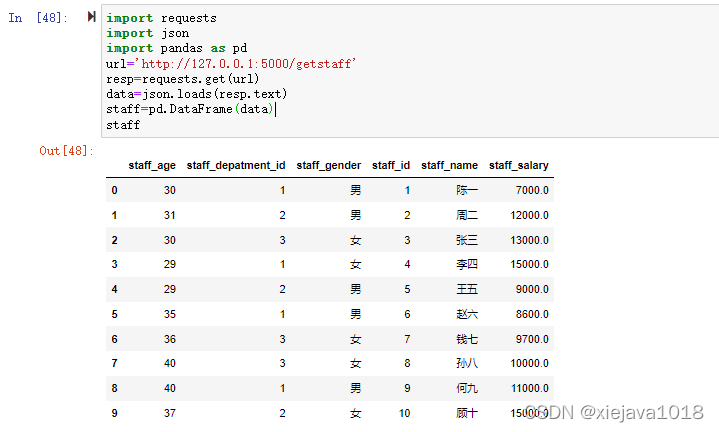Click the 'resp=requests.get(url)' line
The image size is (719, 432).
point(183,79)
